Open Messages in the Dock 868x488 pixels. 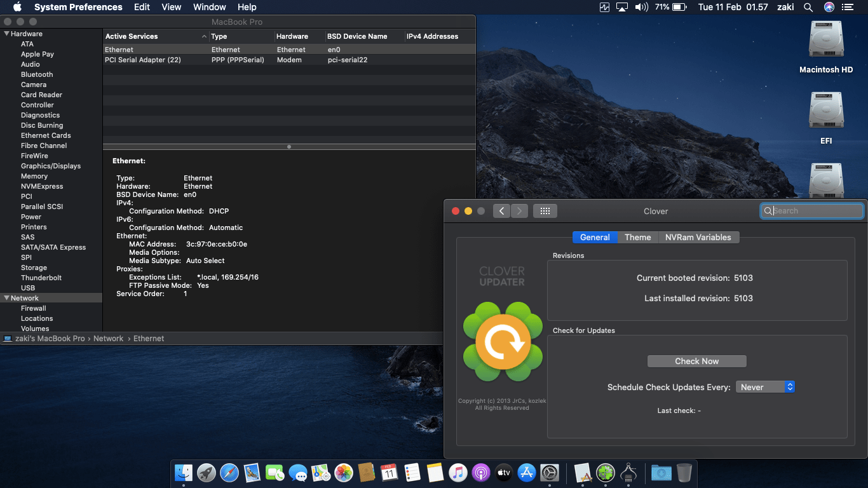coord(298,472)
